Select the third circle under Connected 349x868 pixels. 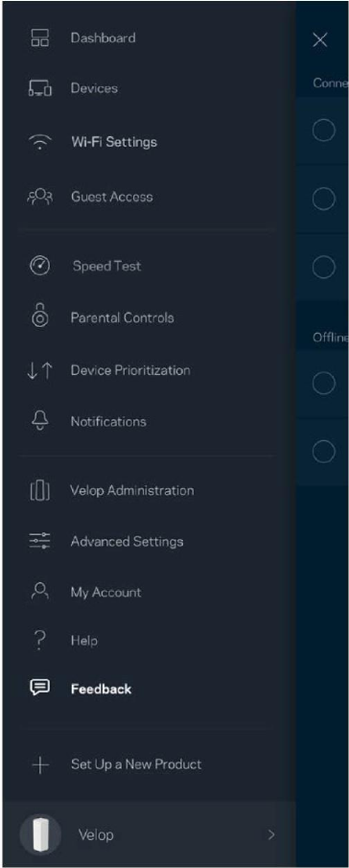pyautogui.click(x=323, y=268)
